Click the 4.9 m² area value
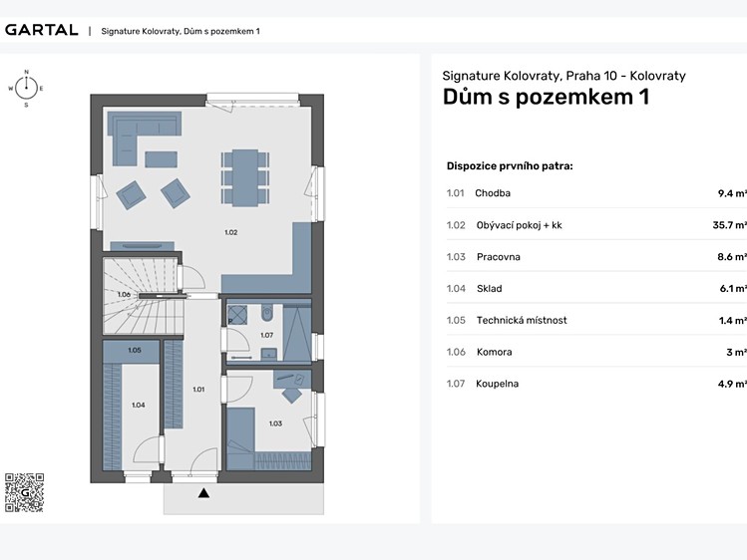 tap(732, 384)
